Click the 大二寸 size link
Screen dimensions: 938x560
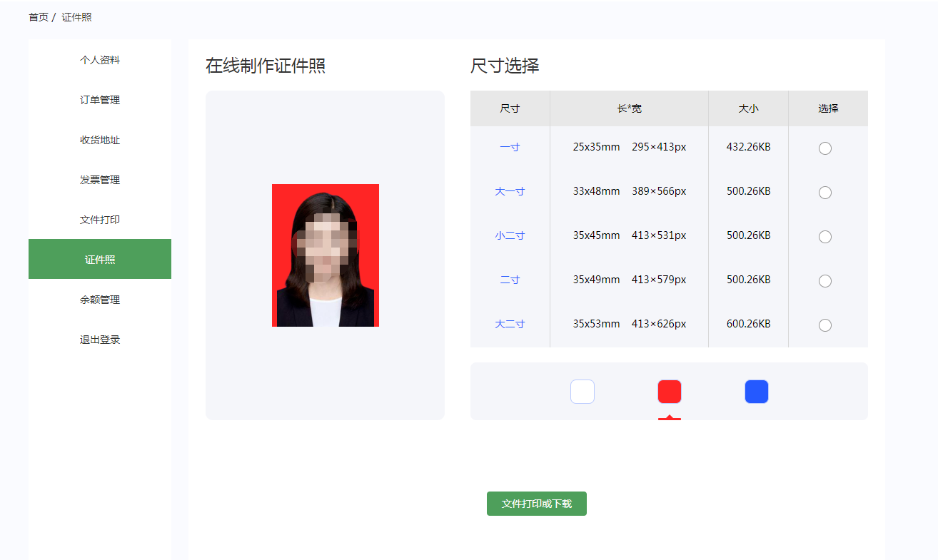(510, 324)
